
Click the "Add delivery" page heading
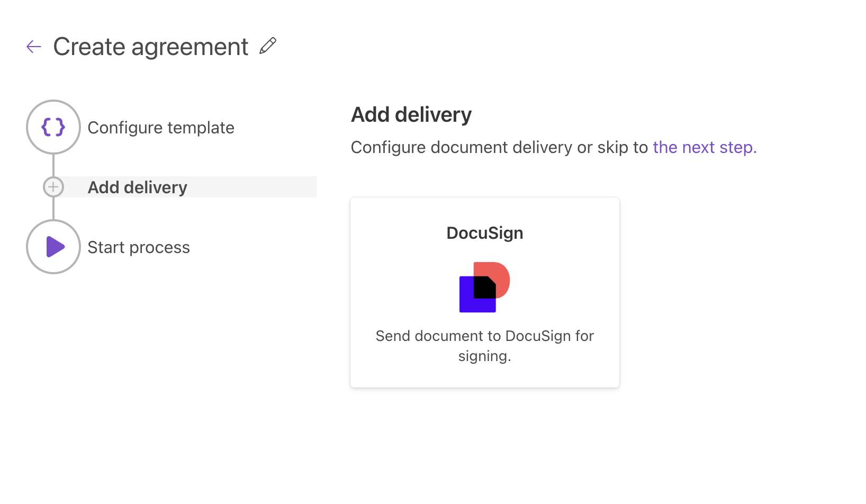coord(411,114)
